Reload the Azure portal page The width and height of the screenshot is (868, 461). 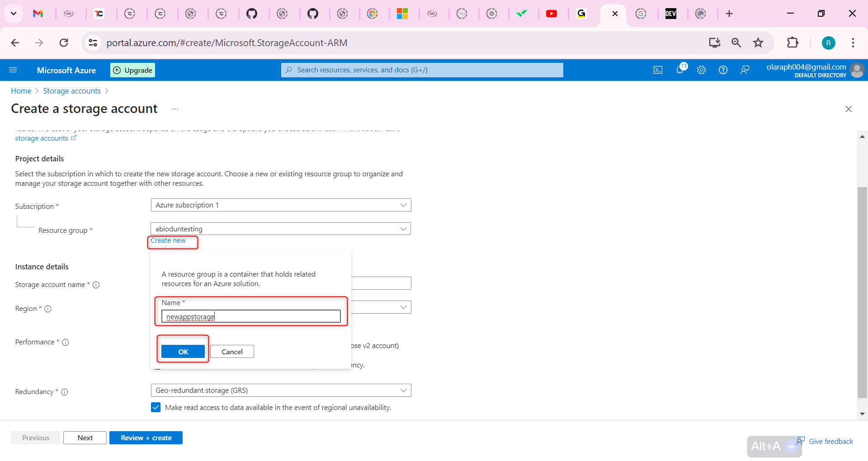[64, 42]
